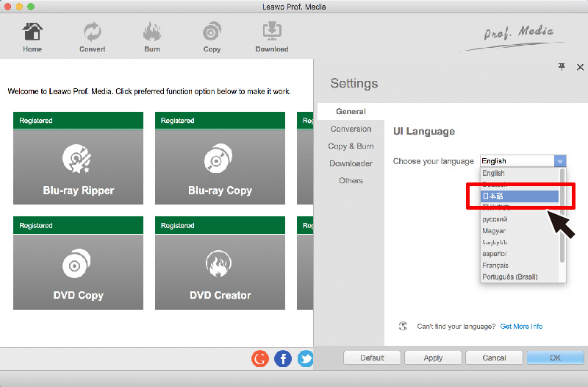Switch to the General settings tab
588x387 pixels.
[351, 112]
